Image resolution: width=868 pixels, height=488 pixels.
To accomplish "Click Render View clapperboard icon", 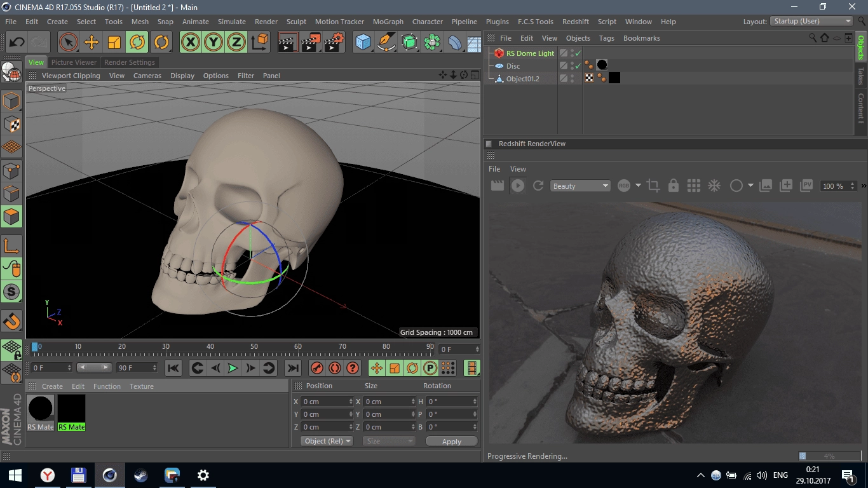I will [288, 43].
